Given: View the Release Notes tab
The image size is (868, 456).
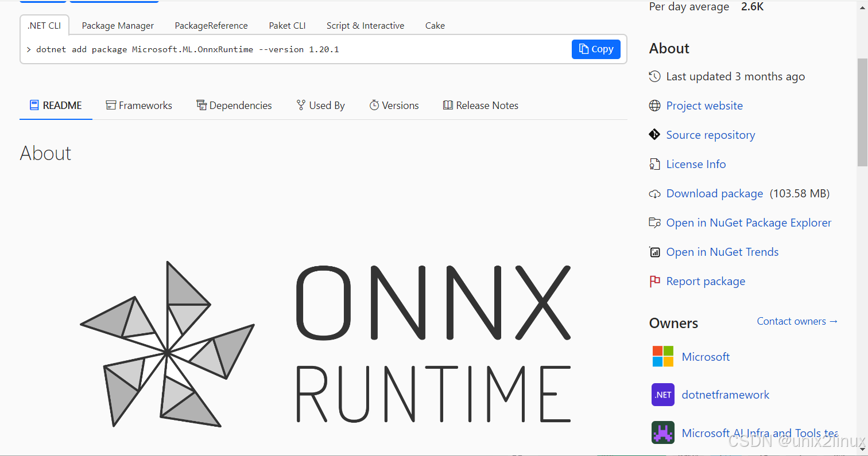Looking at the screenshot, I should pos(480,106).
